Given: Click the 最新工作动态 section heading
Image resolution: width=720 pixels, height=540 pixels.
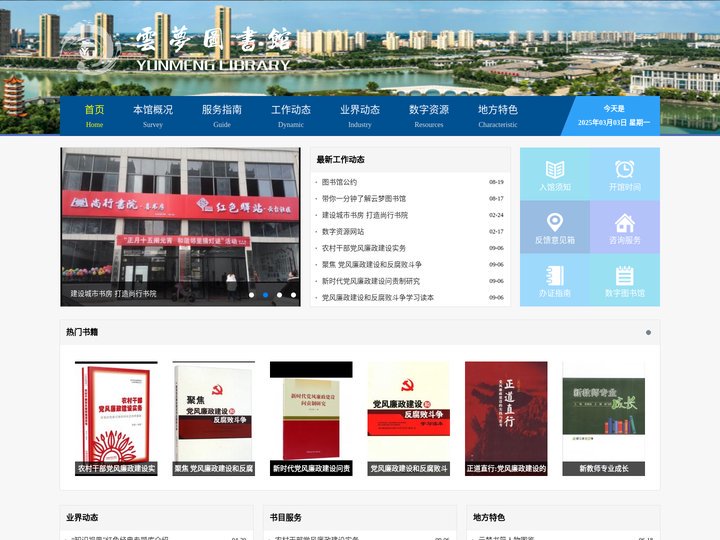Looking at the screenshot, I should pyautogui.click(x=340, y=160).
